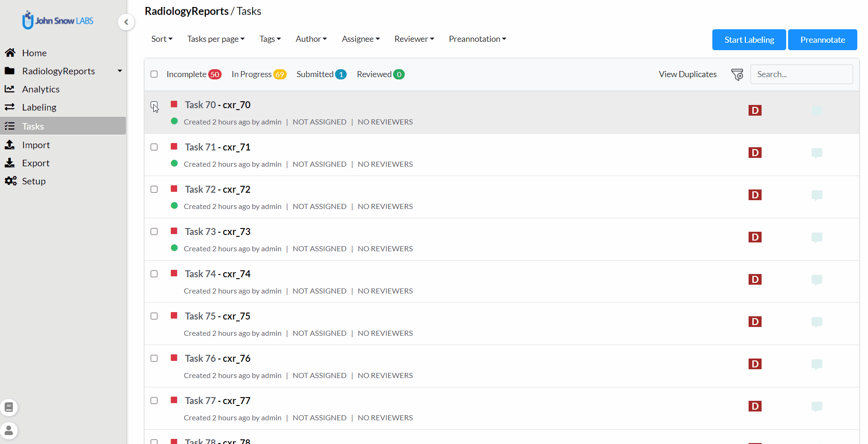Click the Preannotate button
Screen dimensions: 868x444
[x=822, y=40]
